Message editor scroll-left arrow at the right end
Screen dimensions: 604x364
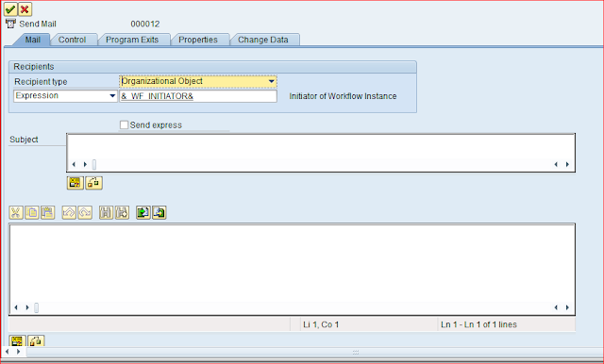coord(556,307)
